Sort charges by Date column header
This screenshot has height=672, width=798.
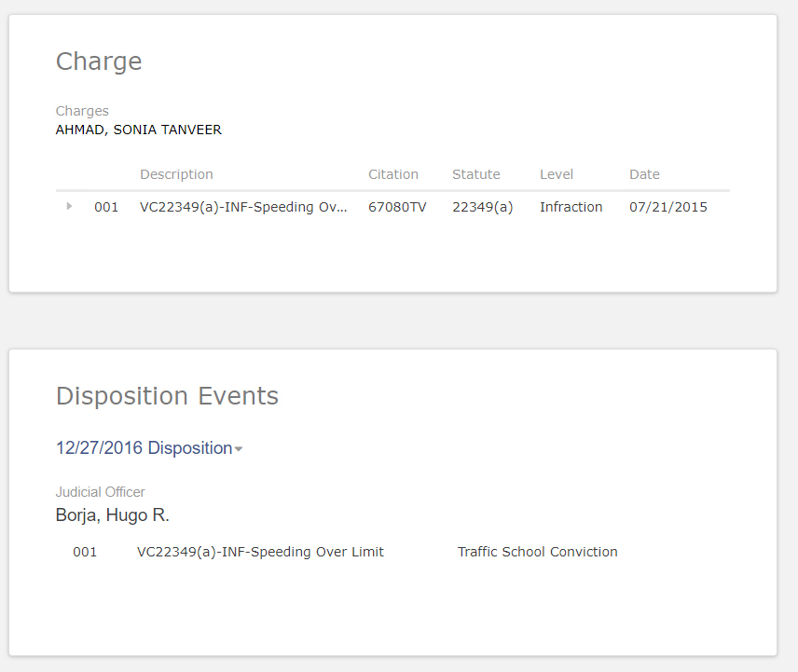point(643,174)
